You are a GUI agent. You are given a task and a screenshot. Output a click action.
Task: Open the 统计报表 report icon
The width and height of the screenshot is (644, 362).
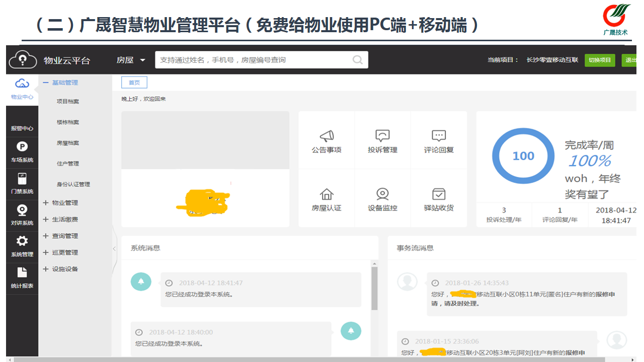22,273
